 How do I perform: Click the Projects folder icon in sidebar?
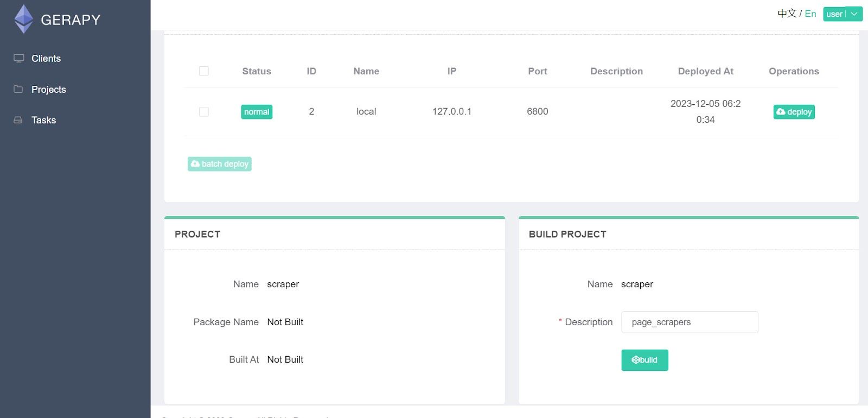(x=18, y=89)
